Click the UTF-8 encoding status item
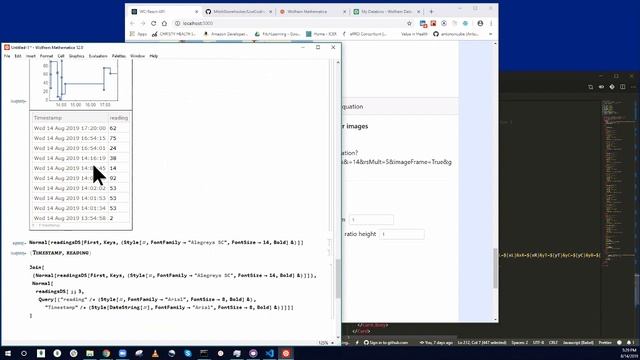The width and height of the screenshot is (640, 360). [x=538, y=342]
